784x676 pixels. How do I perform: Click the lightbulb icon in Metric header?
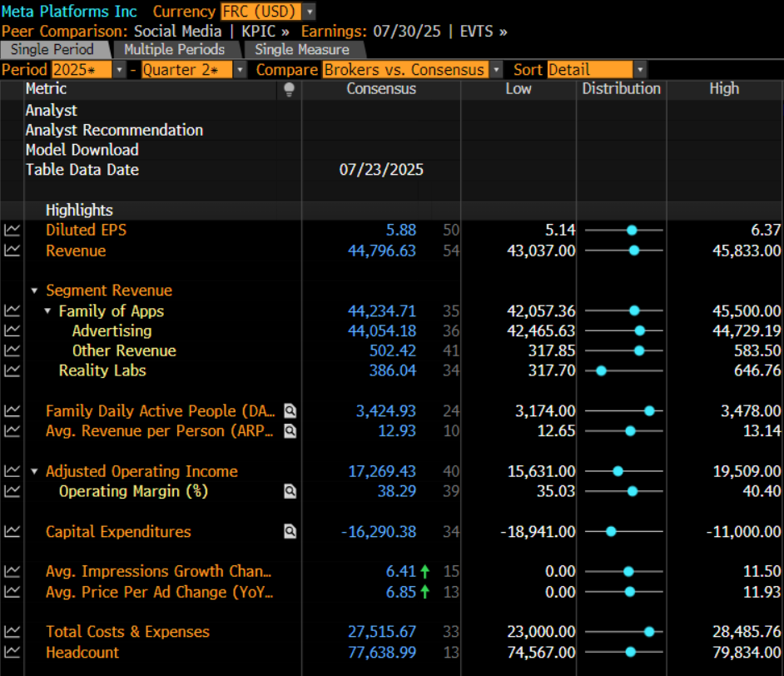tap(289, 90)
